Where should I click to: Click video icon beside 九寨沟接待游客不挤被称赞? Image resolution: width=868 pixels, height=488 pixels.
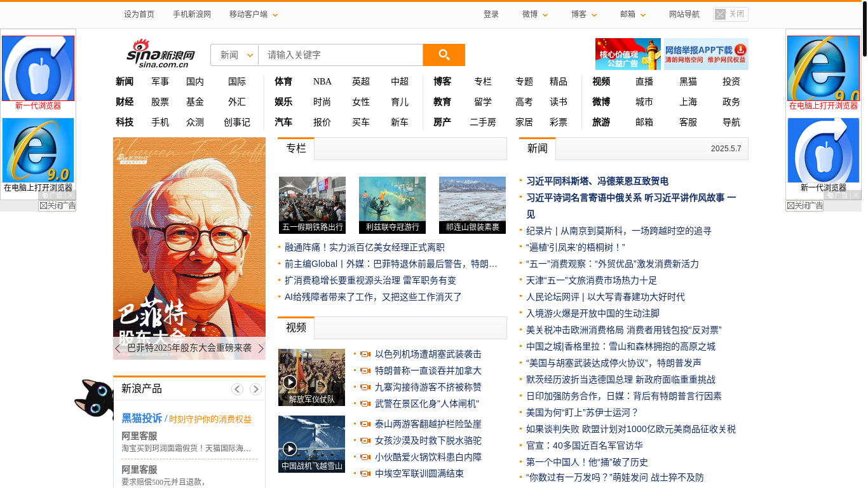[x=365, y=388]
